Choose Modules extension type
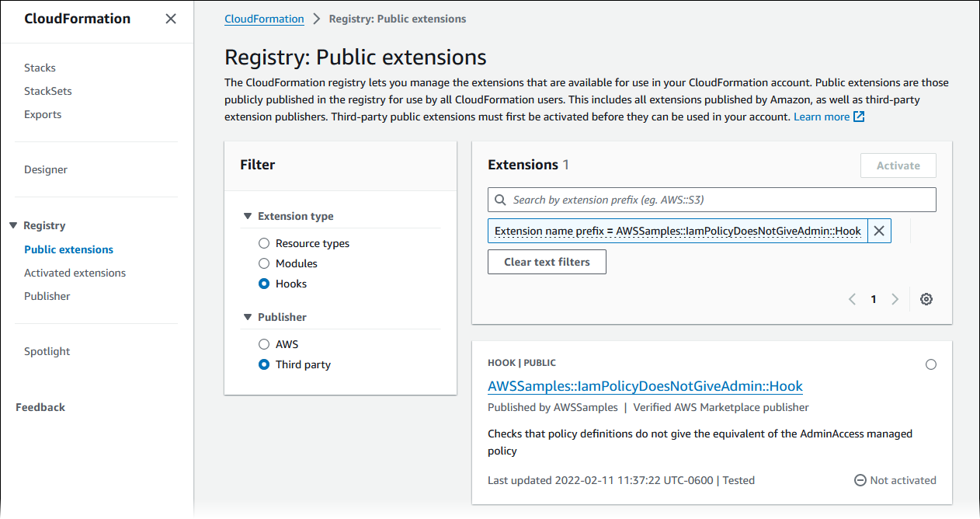This screenshot has height=519, width=980. coord(264,263)
